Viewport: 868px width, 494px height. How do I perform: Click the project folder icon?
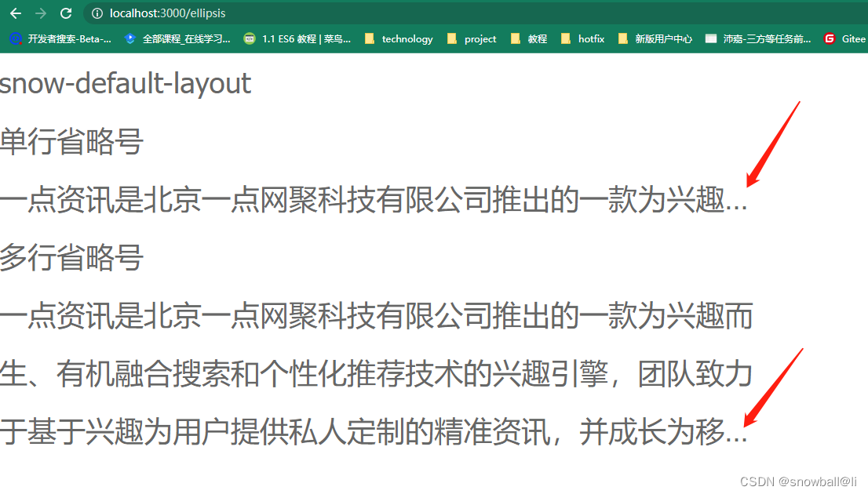tap(452, 38)
